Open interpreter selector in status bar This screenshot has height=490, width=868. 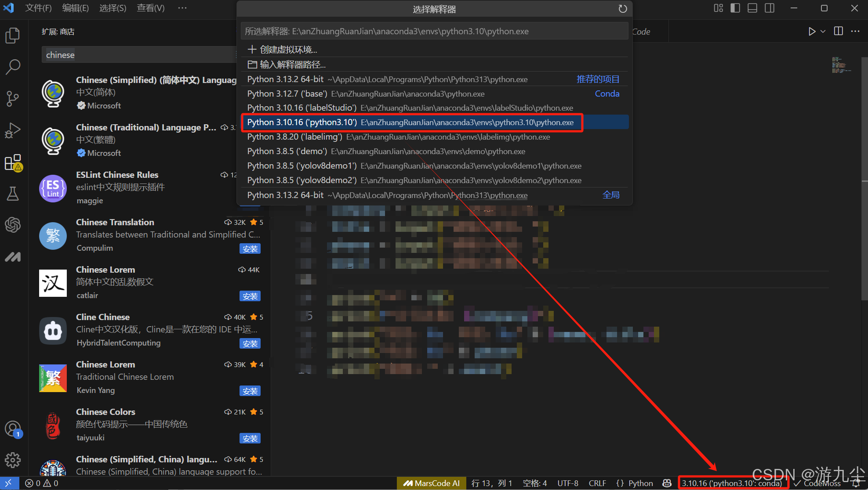[x=732, y=483]
